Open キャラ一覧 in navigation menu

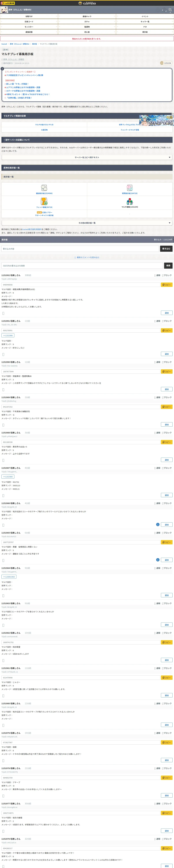tap(145, 22)
